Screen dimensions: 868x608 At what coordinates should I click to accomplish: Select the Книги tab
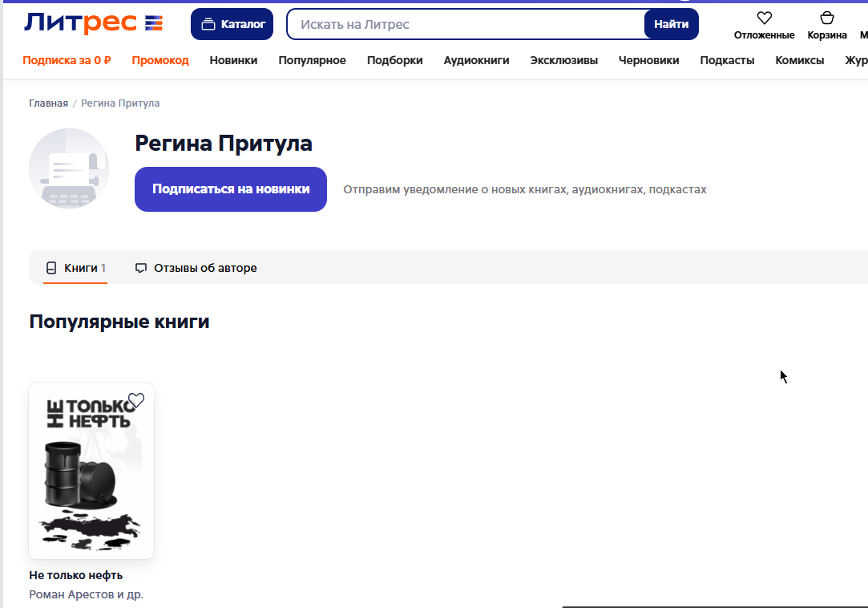coord(75,268)
